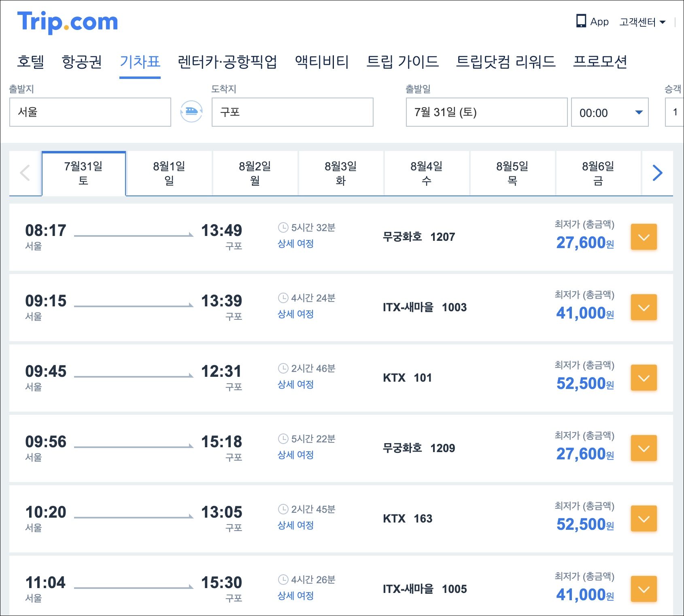684x616 pixels.
Task: Click the KTX 163 train name
Action: coord(408,518)
